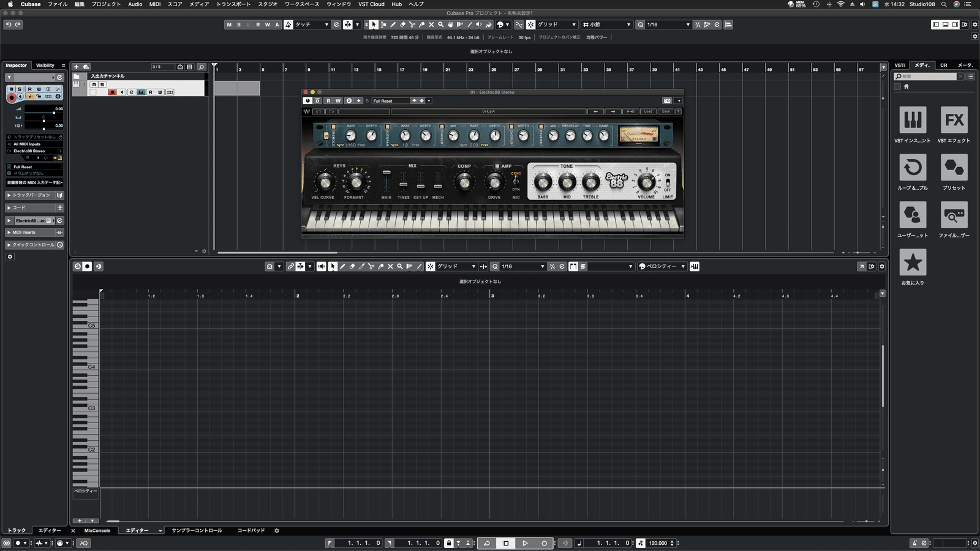Toggle Monitor speaker button on instrument track

(122, 92)
